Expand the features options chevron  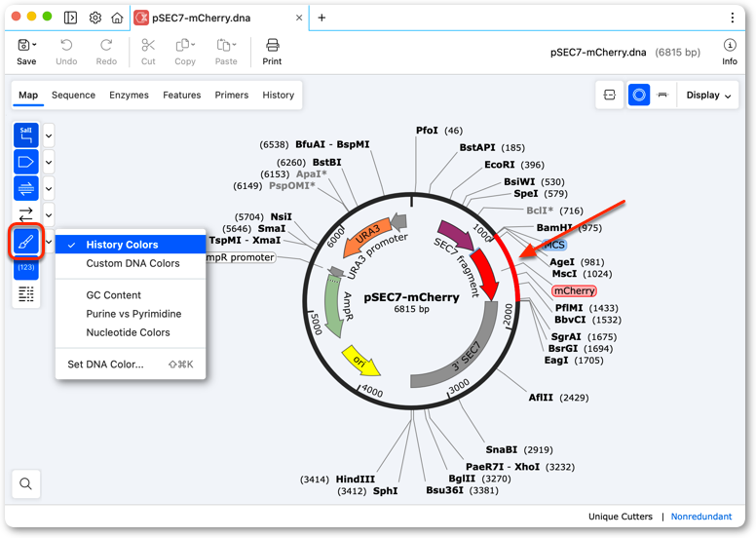[49, 162]
